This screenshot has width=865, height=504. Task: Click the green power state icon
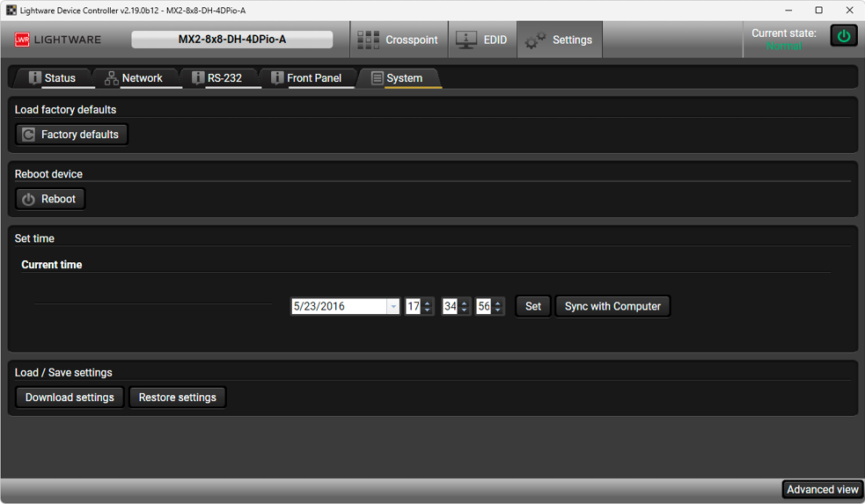click(x=844, y=36)
